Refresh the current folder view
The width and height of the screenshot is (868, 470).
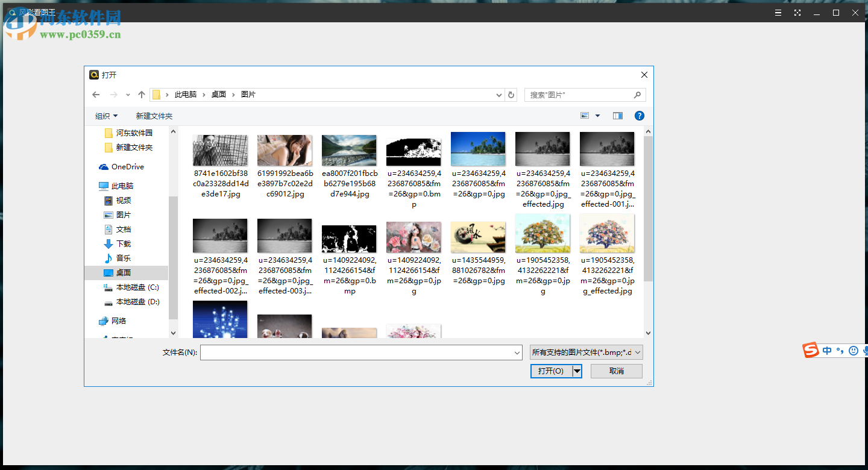tap(511, 95)
